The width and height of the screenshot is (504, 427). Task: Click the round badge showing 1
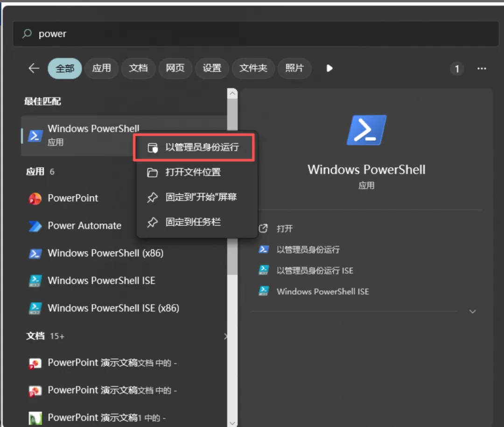457,69
